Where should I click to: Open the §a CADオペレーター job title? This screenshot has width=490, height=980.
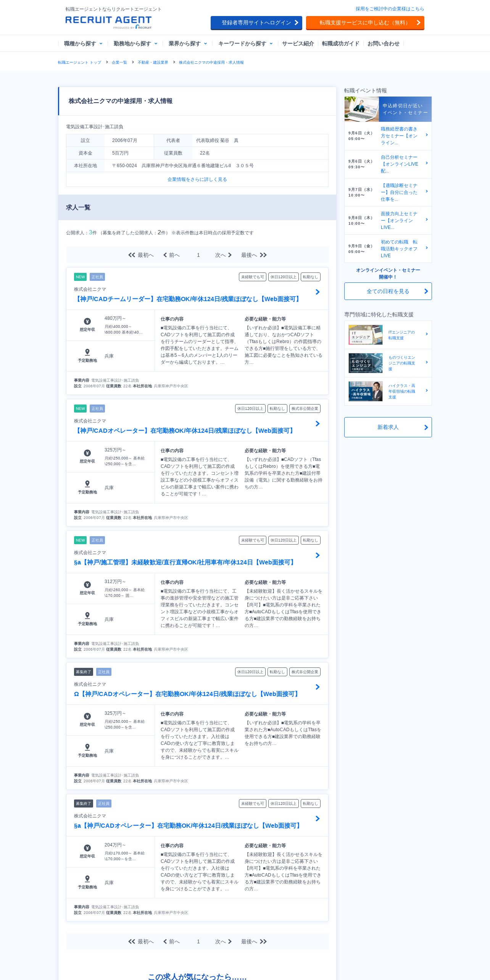point(188,825)
